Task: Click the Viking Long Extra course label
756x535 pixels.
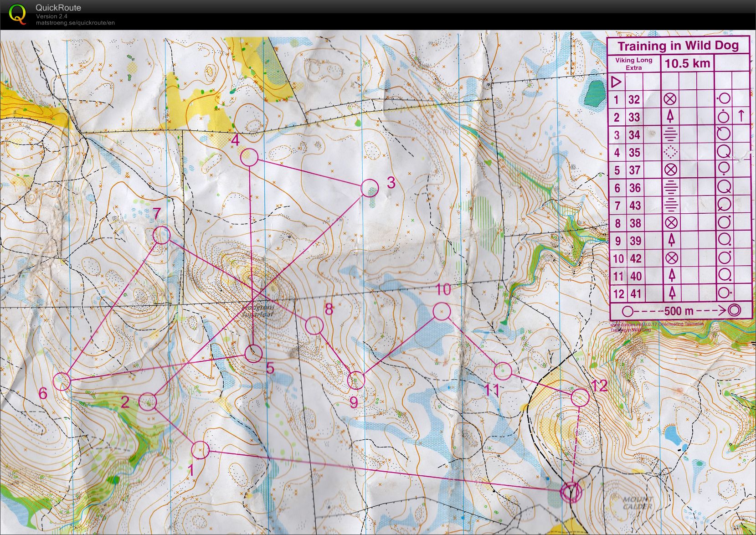Action: 634,63
